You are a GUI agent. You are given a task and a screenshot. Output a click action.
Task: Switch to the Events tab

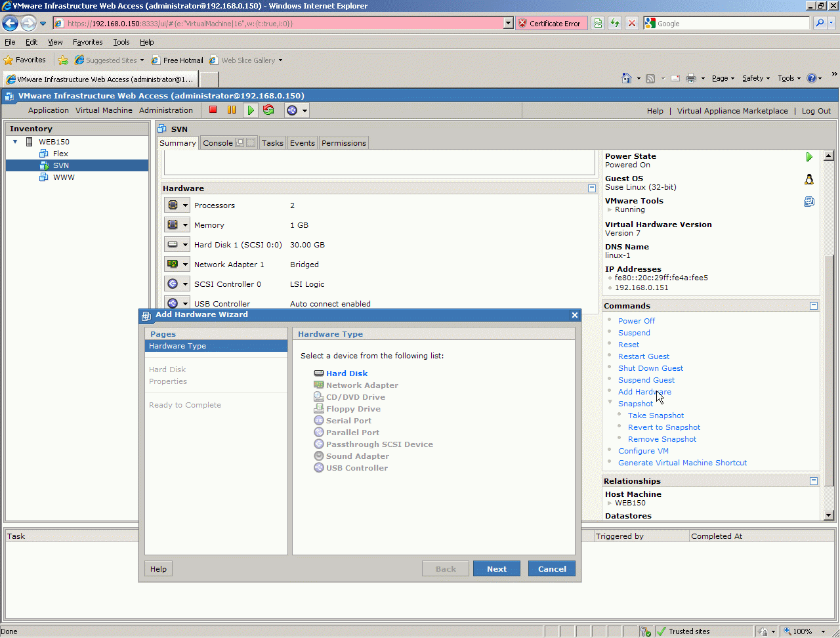303,143
